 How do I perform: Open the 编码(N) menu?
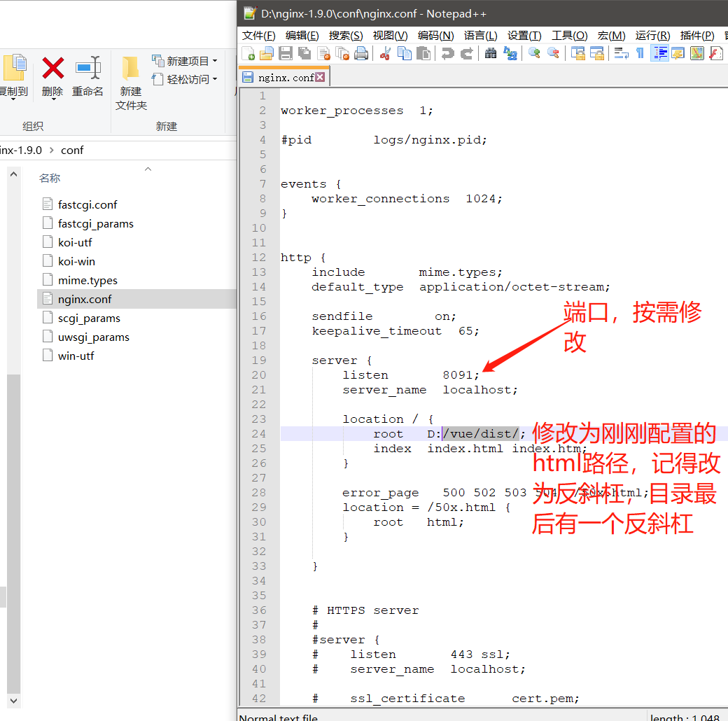(x=435, y=36)
